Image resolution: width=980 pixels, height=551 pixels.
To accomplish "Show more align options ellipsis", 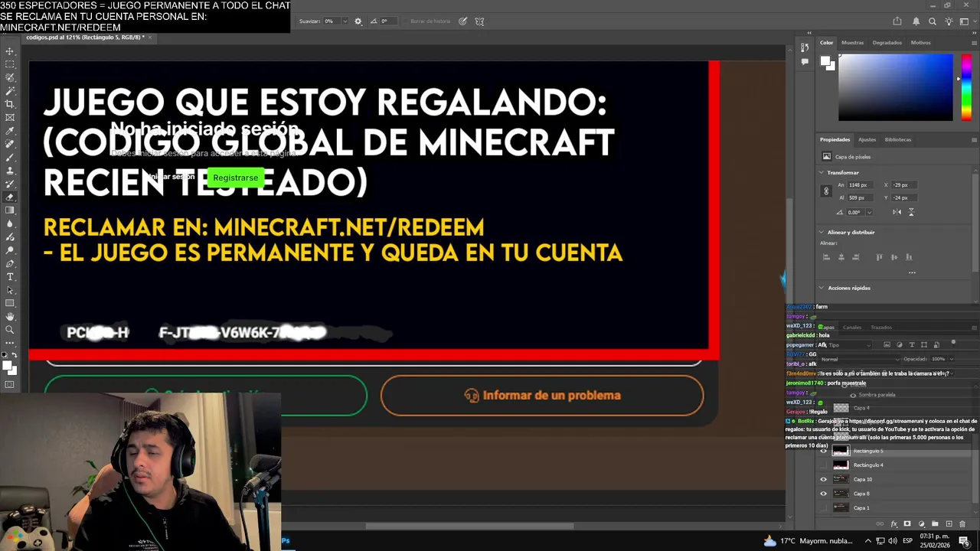I will [912, 272].
